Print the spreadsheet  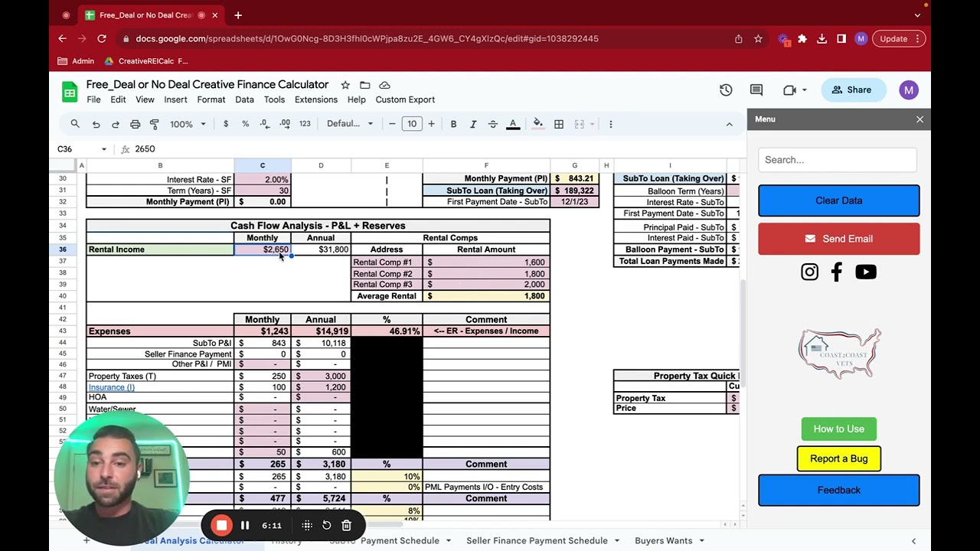tap(135, 124)
